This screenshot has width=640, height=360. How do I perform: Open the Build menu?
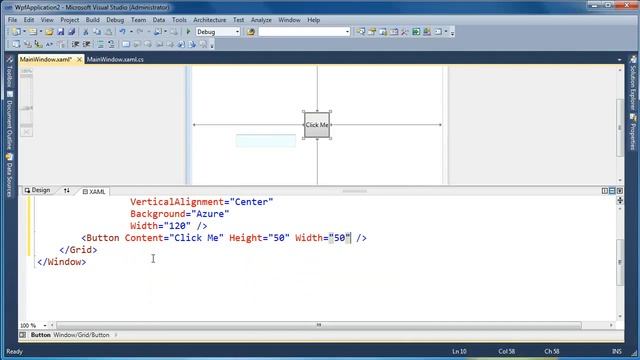point(92,20)
